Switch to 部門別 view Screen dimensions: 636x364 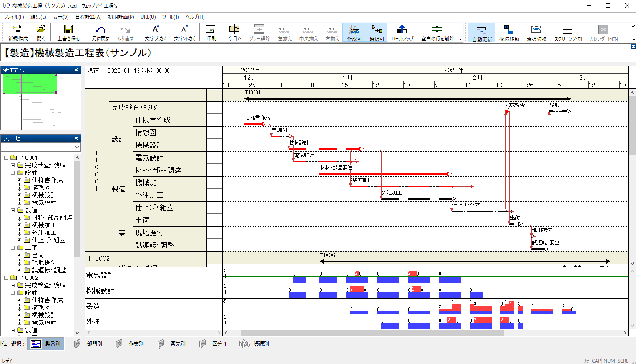point(88,344)
